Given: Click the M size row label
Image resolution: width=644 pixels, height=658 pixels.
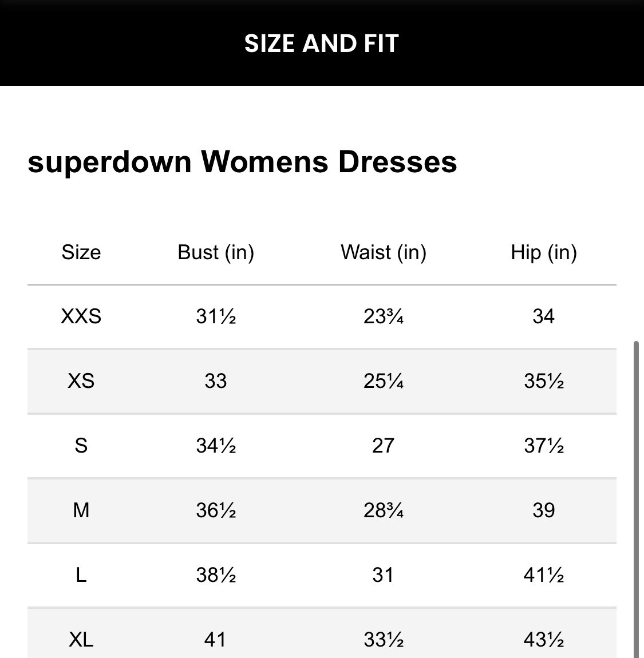Looking at the screenshot, I should click(x=81, y=510).
